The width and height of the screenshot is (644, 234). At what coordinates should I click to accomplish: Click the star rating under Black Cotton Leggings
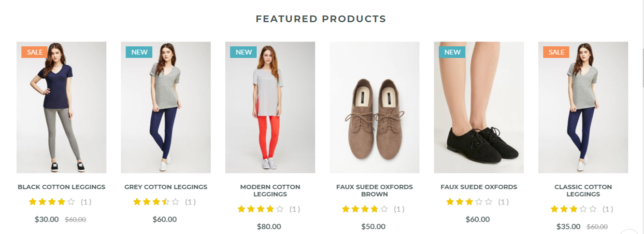tap(52, 202)
